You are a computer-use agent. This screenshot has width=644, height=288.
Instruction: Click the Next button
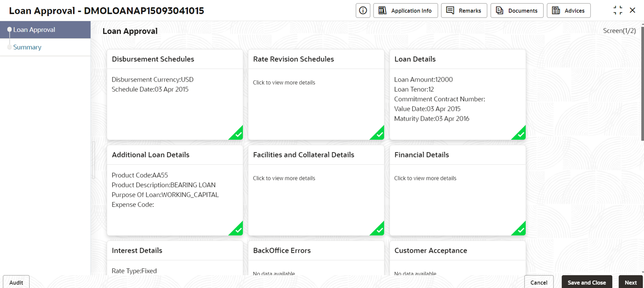[631, 282]
